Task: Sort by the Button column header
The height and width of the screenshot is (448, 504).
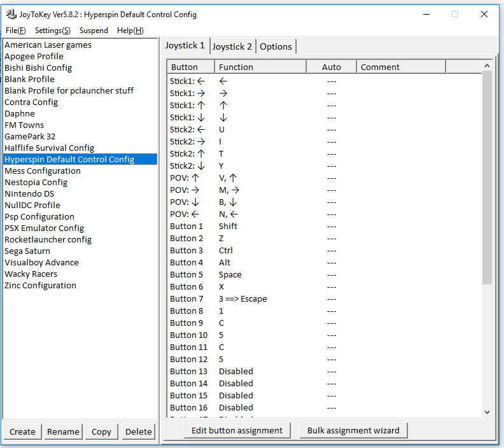Action: 191,67
